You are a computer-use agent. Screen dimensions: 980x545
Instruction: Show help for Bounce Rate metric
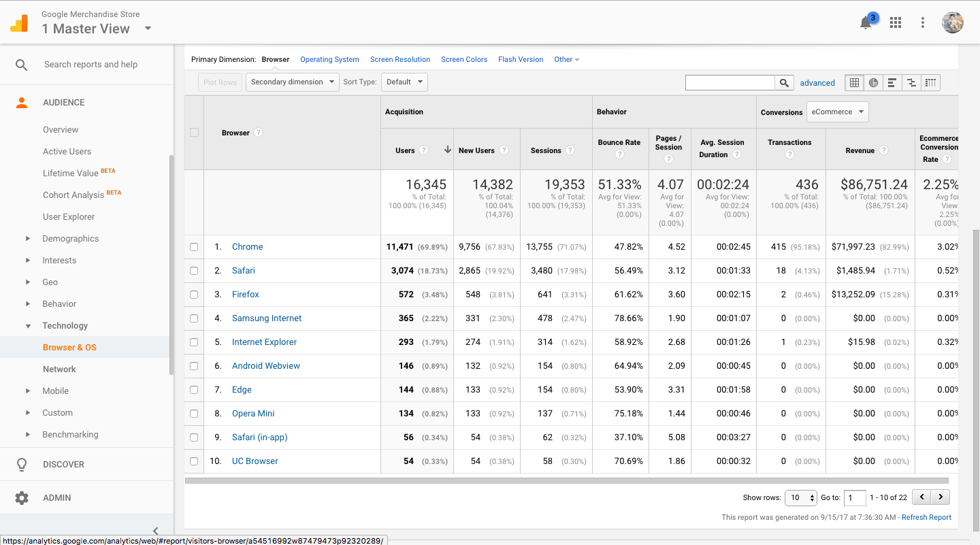click(619, 154)
